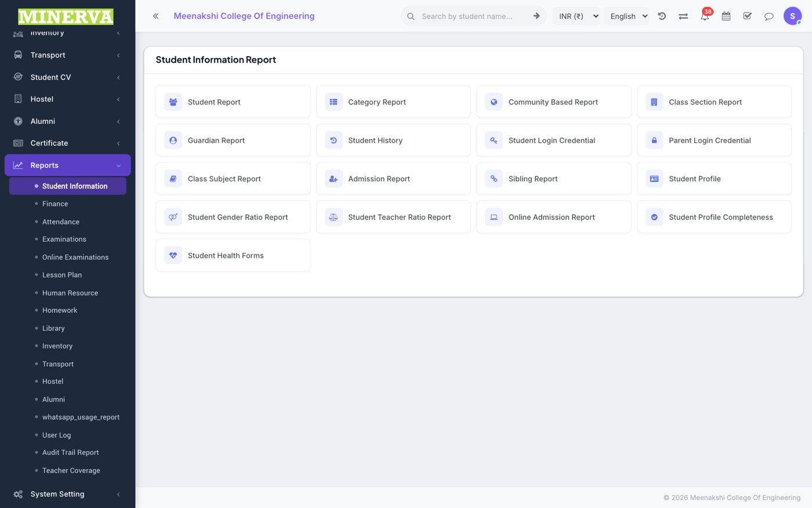Click Meenakshi College Of Engineering header link

point(244,16)
